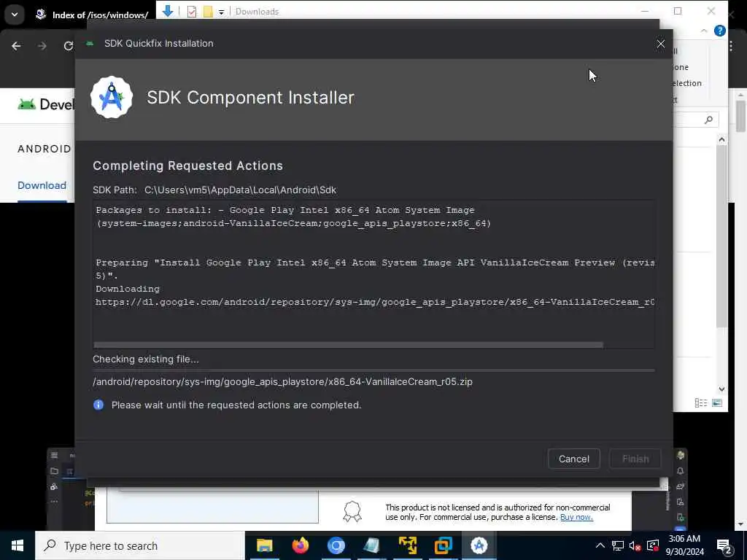Viewport: 747px width, 560px height.
Task: Click the taskbar search box
Action: [140, 545]
